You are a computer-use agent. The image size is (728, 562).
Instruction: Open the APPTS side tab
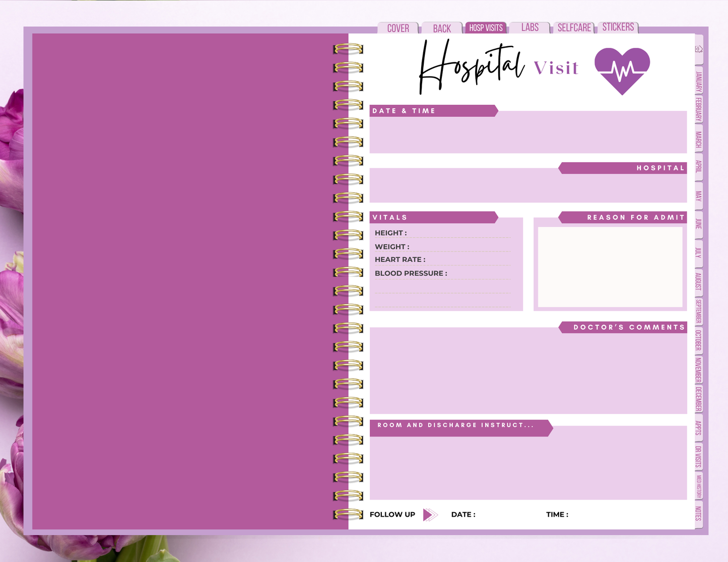(x=699, y=428)
